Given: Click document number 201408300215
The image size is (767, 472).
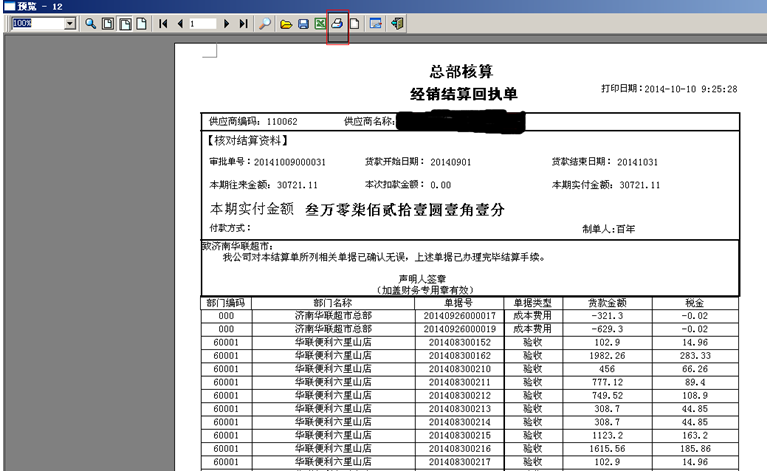Looking at the screenshot, I should 460,435.
